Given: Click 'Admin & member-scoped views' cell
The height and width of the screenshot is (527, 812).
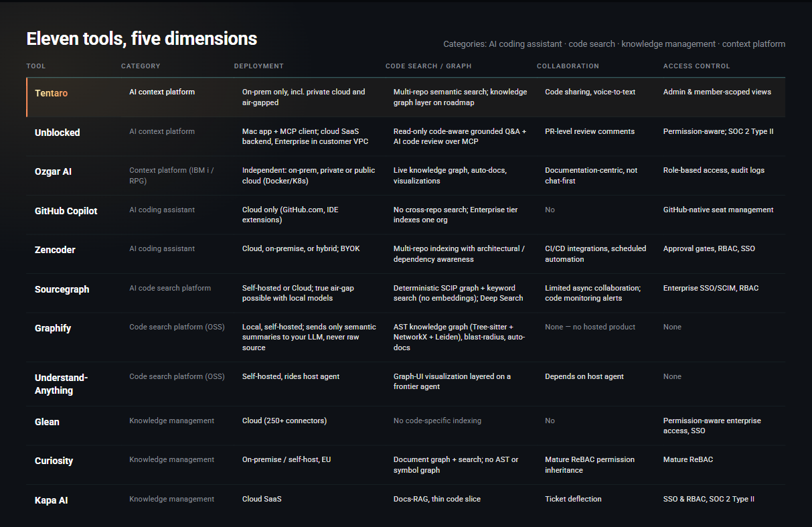Looking at the screenshot, I should pyautogui.click(x=717, y=92).
